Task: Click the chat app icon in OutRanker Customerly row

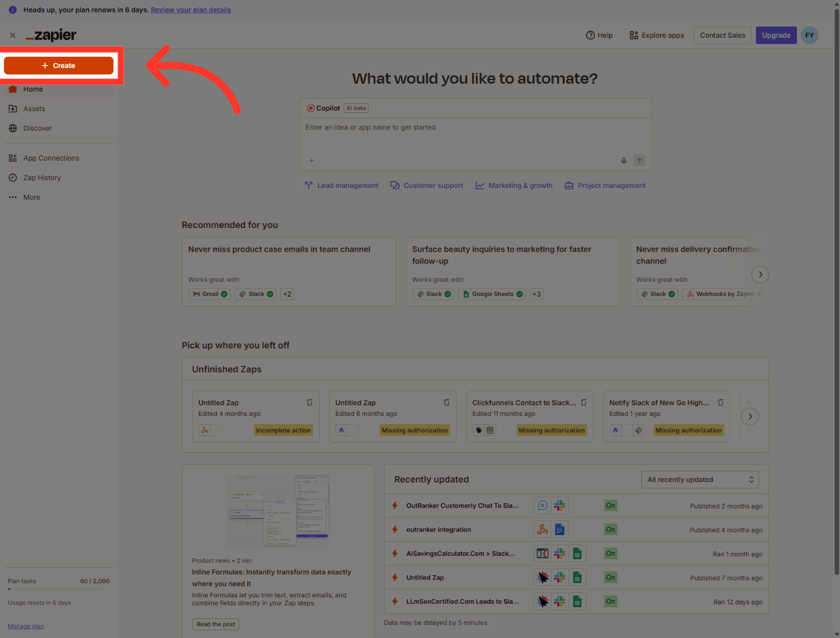Action: (542, 506)
